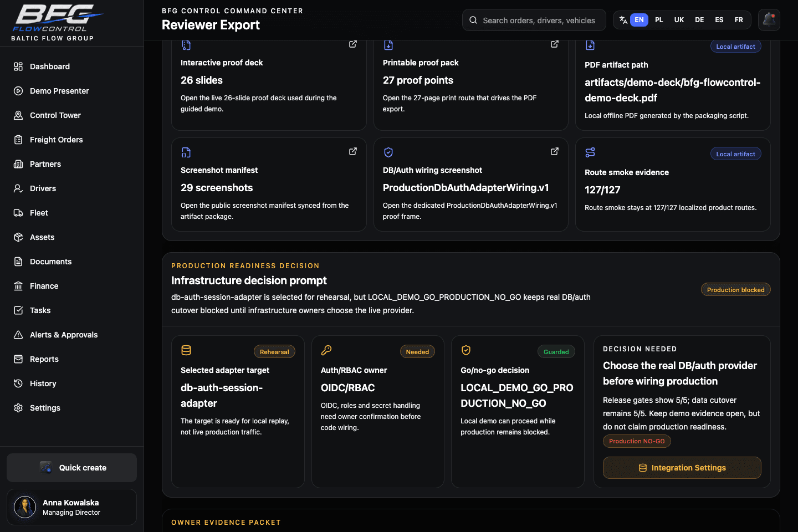Open Integration Settings button
The image size is (798, 532).
coord(682,468)
